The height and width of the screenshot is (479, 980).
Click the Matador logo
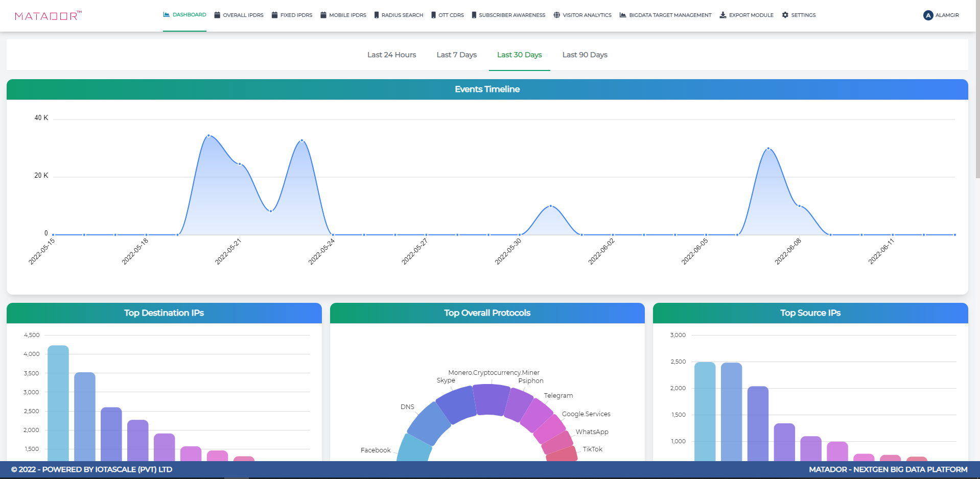click(48, 15)
